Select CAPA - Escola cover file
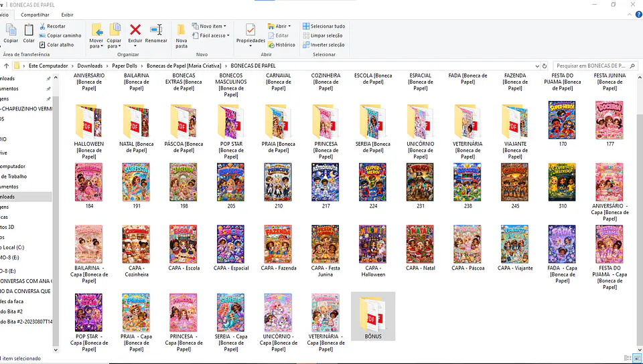Image resolution: width=643 pixels, height=364 pixels. [184, 248]
